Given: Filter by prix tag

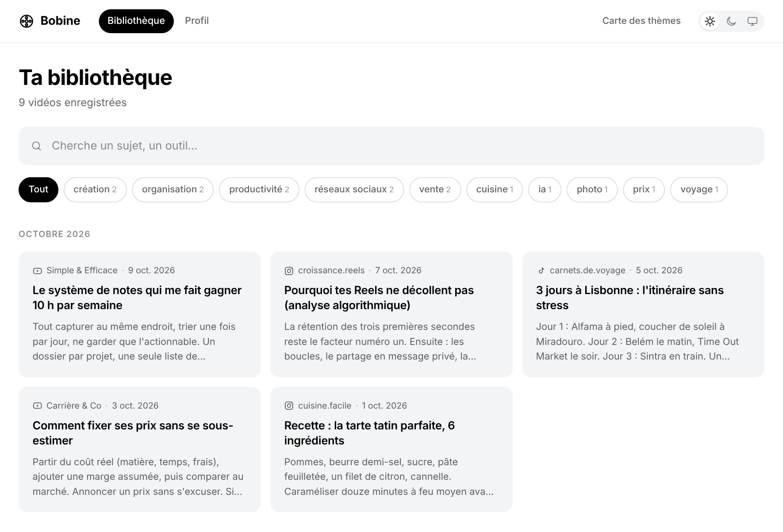Looking at the screenshot, I should pyautogui.click(x=644, y=190).
